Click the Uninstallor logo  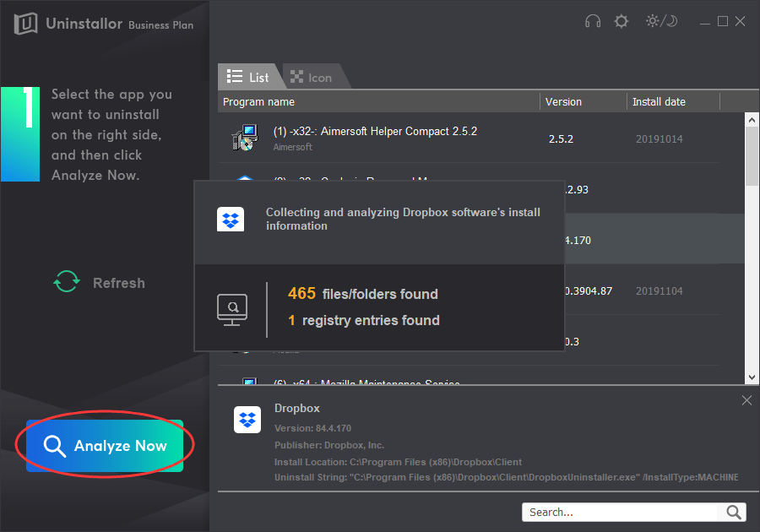coord(25,23)
